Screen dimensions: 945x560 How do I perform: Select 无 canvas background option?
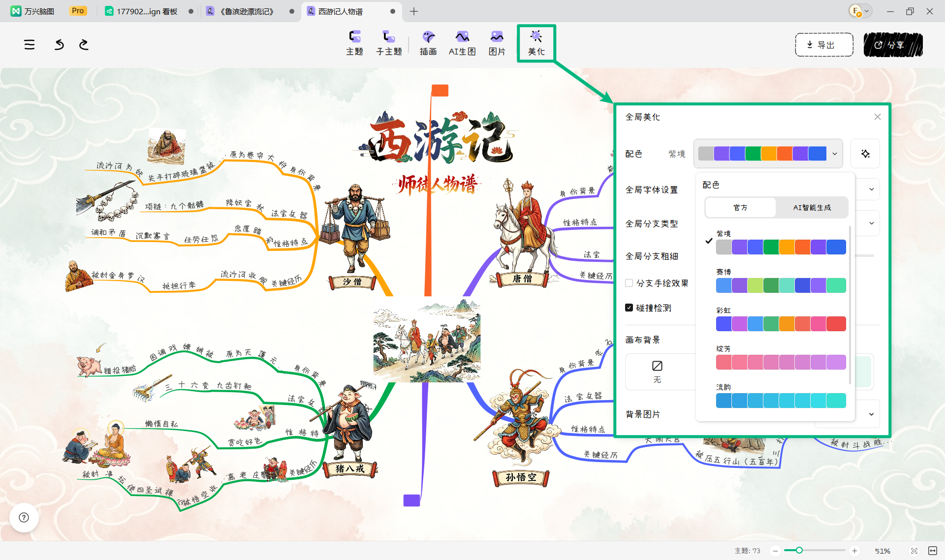tap(657, 372)
